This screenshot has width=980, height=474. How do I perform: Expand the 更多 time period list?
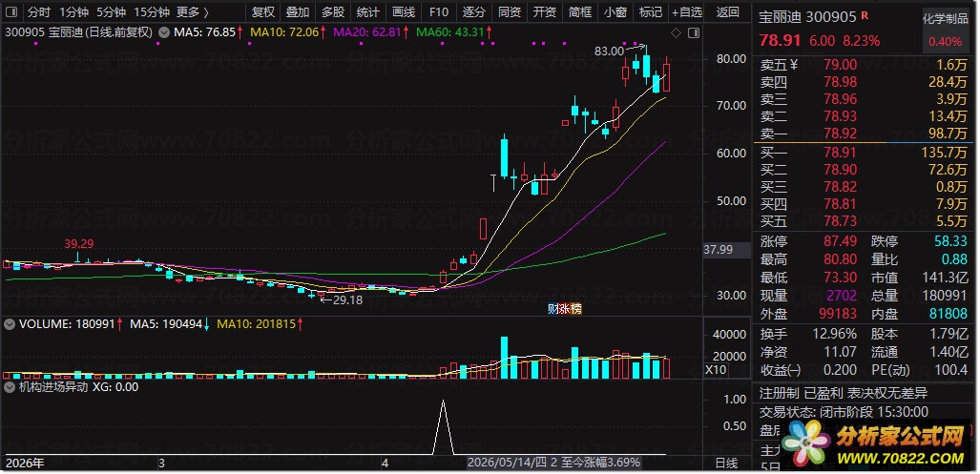click(192, 11)
